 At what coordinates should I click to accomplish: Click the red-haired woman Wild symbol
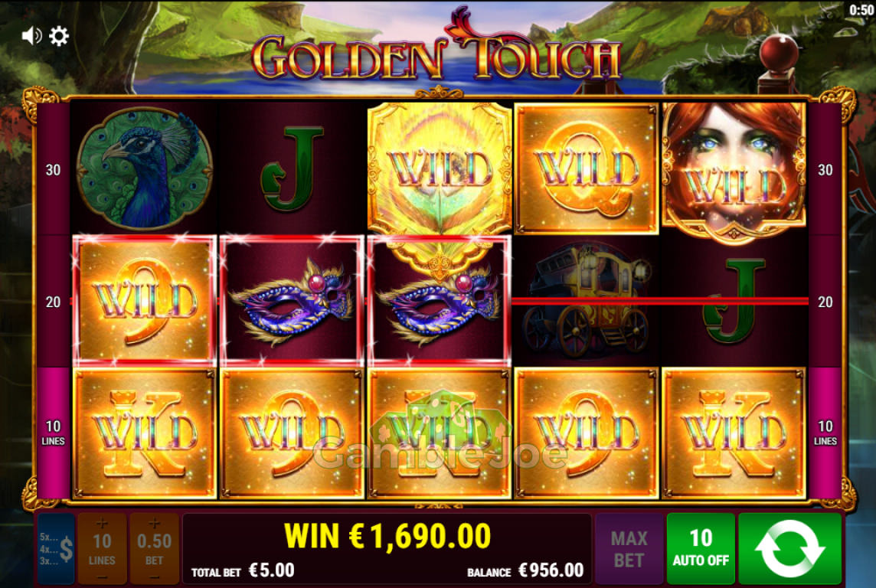[x=734, y=170]
